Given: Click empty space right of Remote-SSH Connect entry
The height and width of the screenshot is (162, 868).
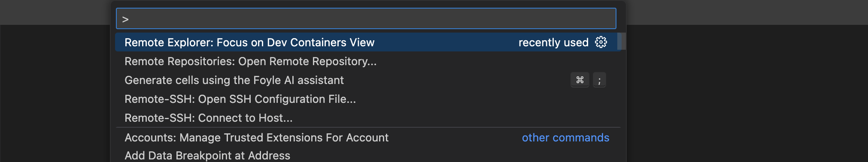Looking at the screenshot, I should 455,118.
